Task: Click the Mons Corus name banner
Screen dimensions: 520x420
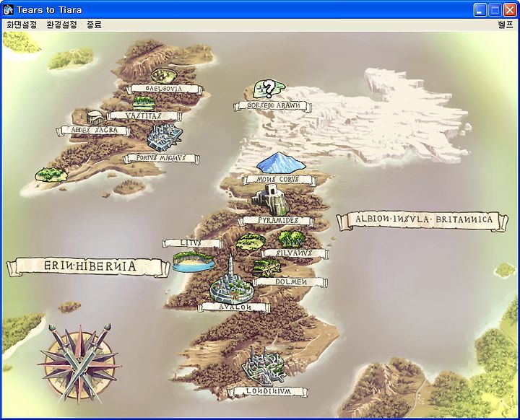Action: (x=278, y=180)
